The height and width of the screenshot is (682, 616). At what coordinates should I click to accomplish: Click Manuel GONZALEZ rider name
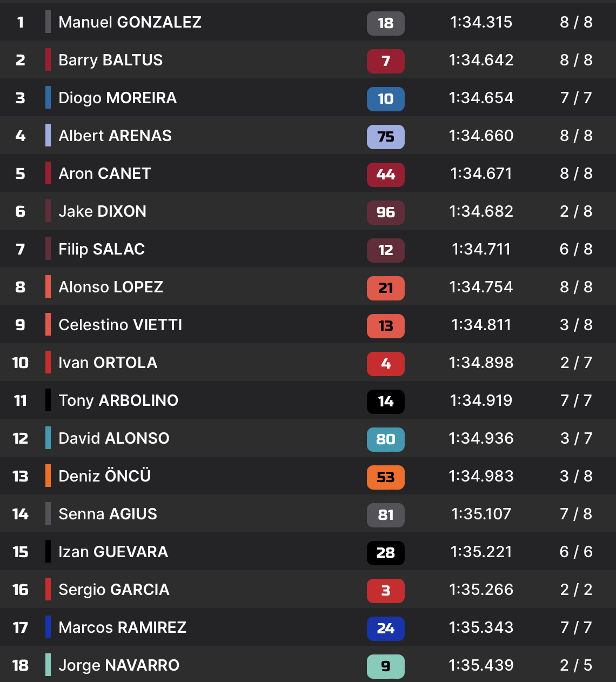click(x=130, y=22)
